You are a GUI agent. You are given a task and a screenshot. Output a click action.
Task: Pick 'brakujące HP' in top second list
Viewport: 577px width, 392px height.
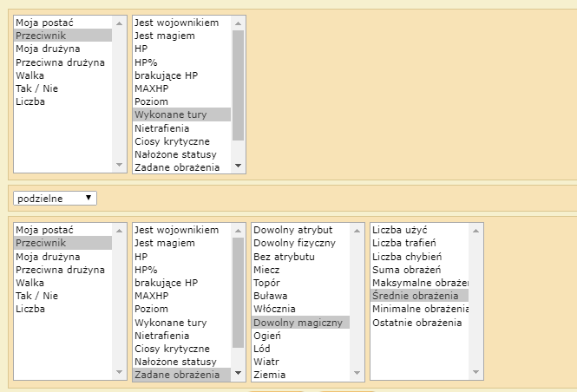[x=182, y=75]
